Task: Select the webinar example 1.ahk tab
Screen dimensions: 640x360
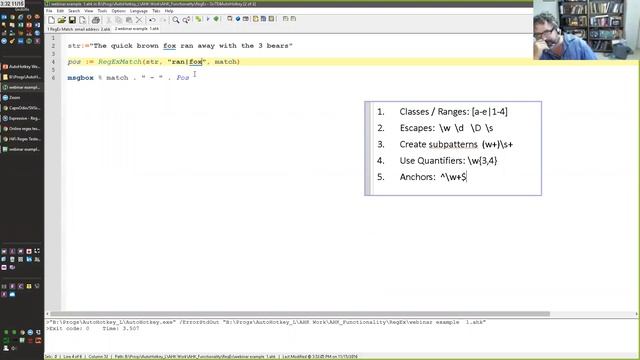Action: tap(137, 29)
